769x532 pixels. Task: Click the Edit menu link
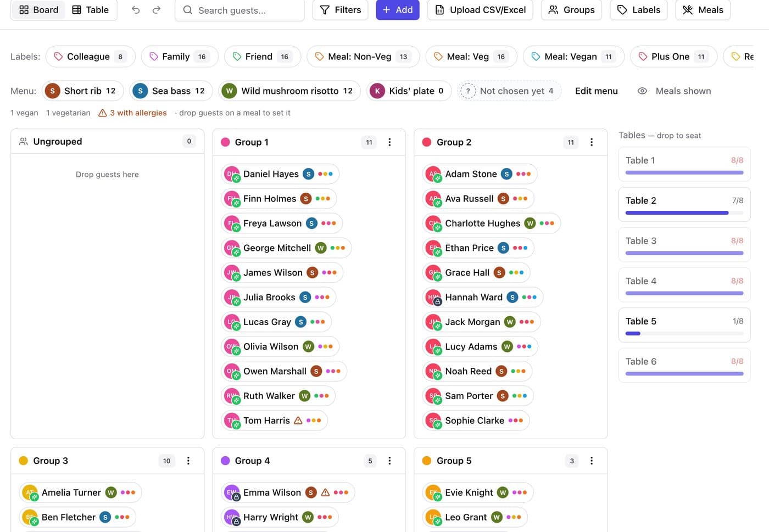(x=597, y=91)
